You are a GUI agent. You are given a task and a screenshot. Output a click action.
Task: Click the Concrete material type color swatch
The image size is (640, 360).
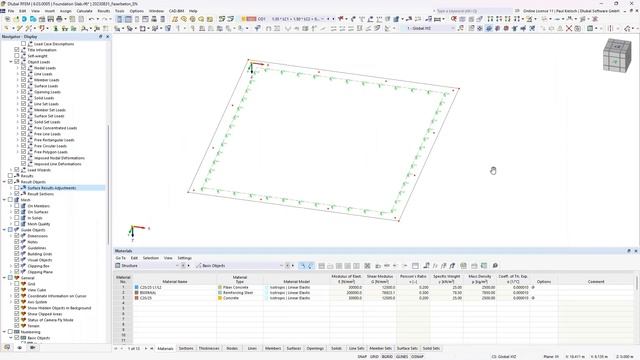coord(220,298)
